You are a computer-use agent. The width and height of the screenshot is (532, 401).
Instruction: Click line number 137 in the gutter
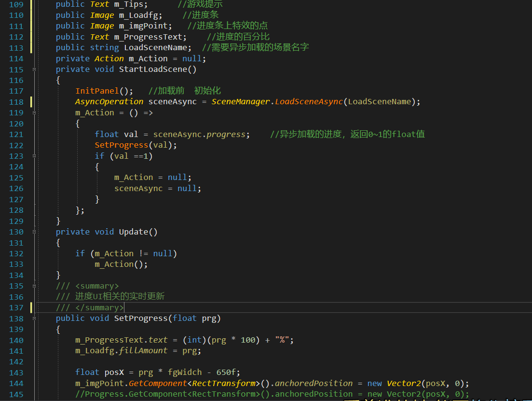(x=16, y=307)
